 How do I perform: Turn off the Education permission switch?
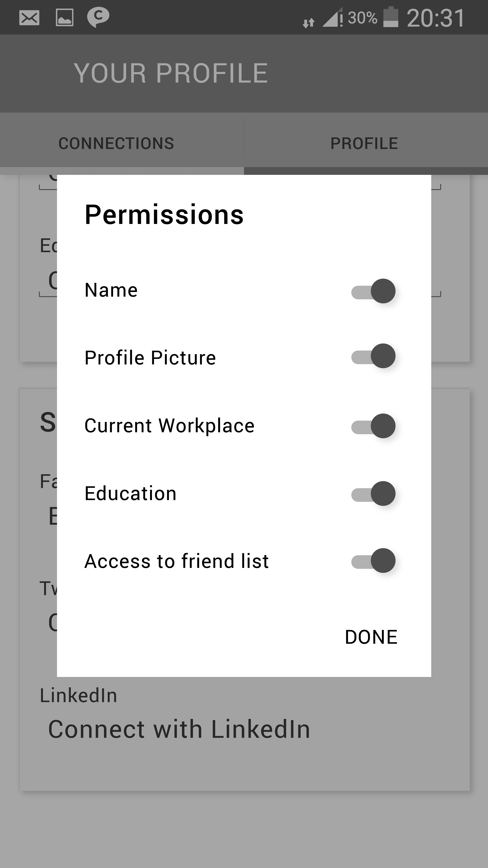point(373,494)
